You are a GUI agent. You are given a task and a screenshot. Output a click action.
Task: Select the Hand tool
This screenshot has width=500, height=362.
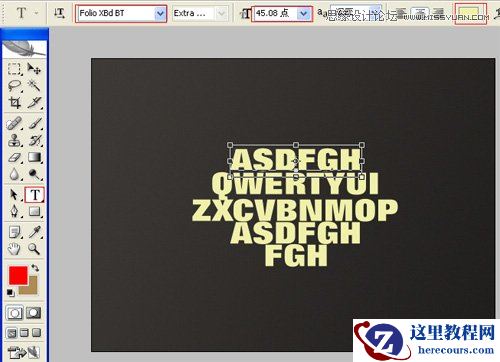14,249
